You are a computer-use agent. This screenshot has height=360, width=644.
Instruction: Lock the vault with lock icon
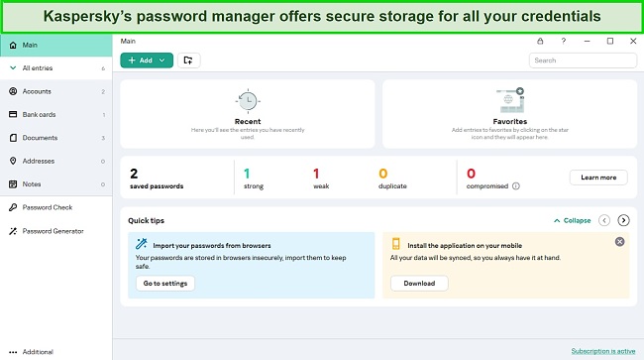[x=540, y=41]
